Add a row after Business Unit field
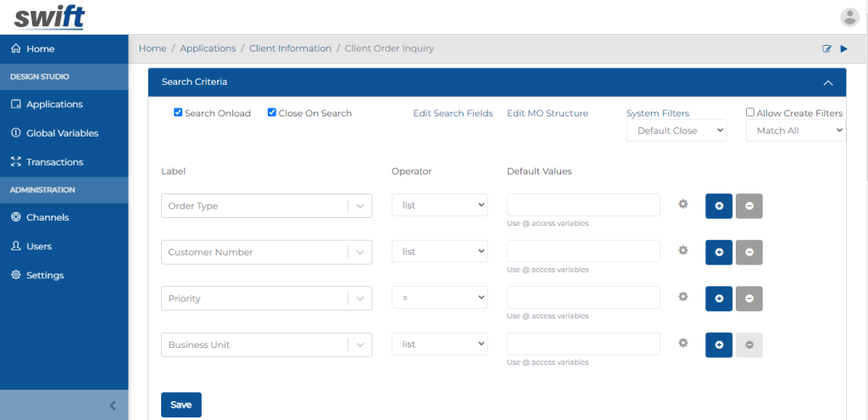Screen dimensions: 868x420 click(719, 344)
